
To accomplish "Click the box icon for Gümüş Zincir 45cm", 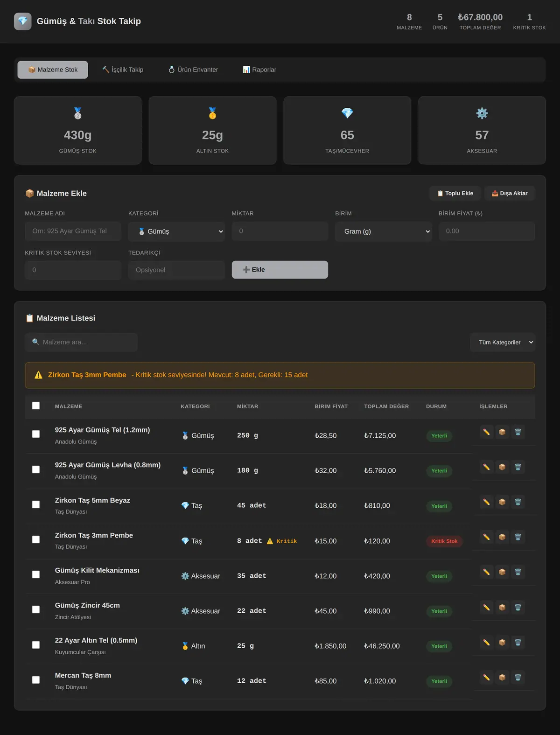I will [x=502, y=608].
